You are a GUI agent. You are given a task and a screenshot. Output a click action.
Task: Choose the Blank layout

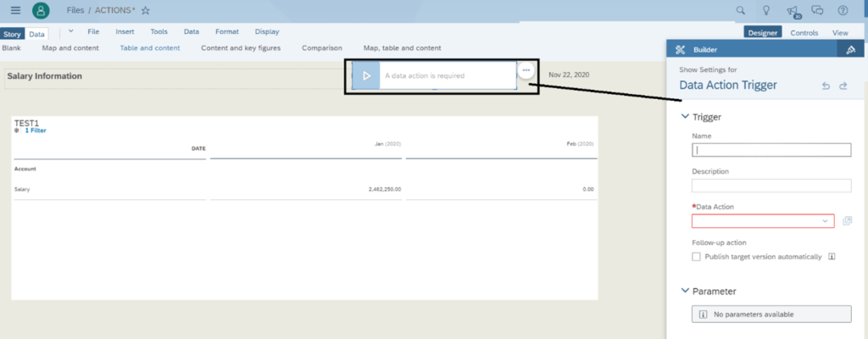(11, 48)
